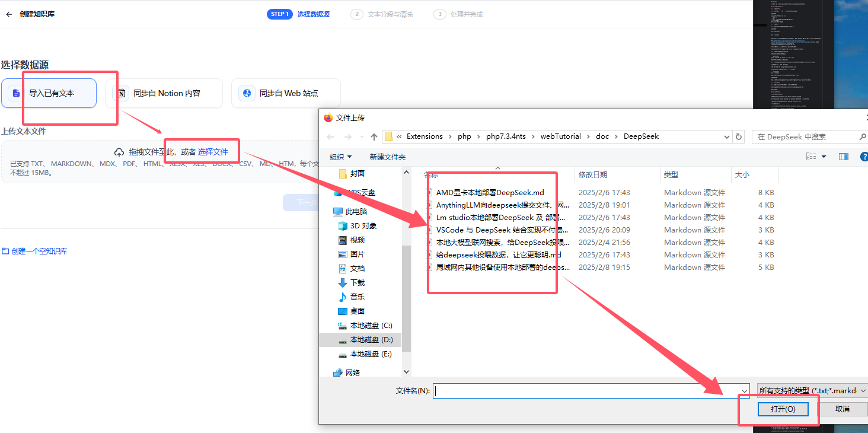
Task: Open the 图片 folder in the sidebar
Action: (351, 254)
